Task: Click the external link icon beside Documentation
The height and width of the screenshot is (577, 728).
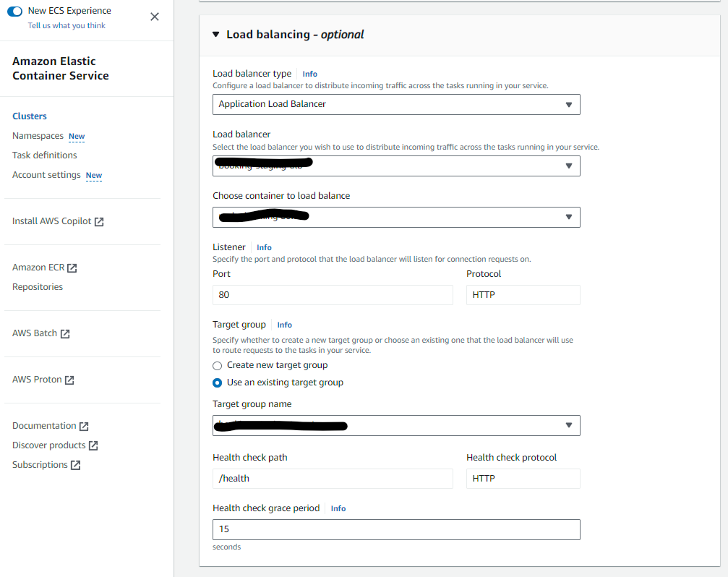Action: click(x=84, y=426)
